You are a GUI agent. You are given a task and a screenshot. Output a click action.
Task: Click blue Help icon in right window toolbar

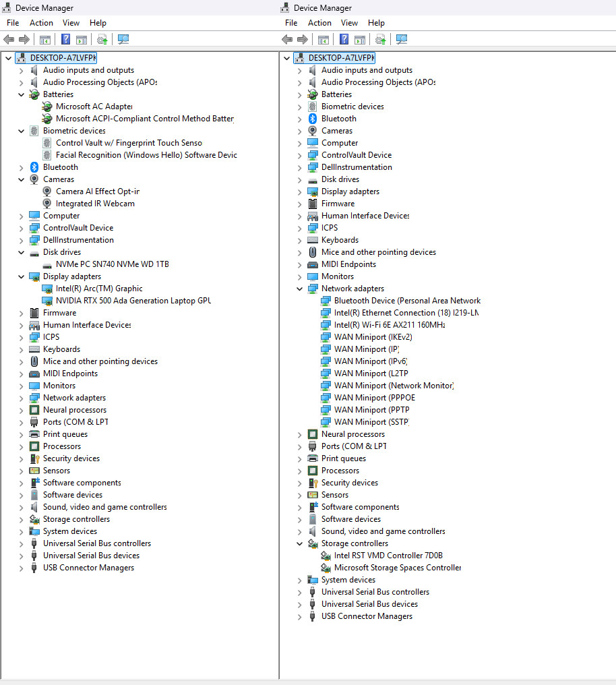click(x=344, y=39)
